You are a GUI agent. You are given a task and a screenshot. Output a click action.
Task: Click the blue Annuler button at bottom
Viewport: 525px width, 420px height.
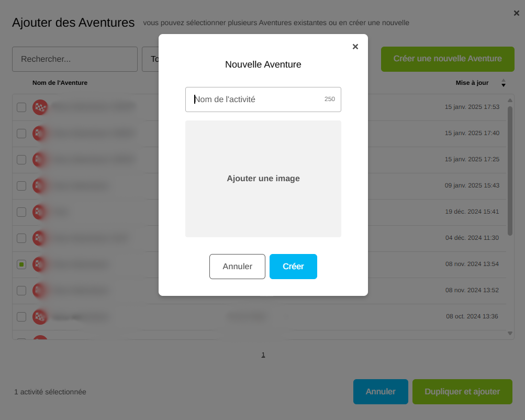[x=381, y=392]
